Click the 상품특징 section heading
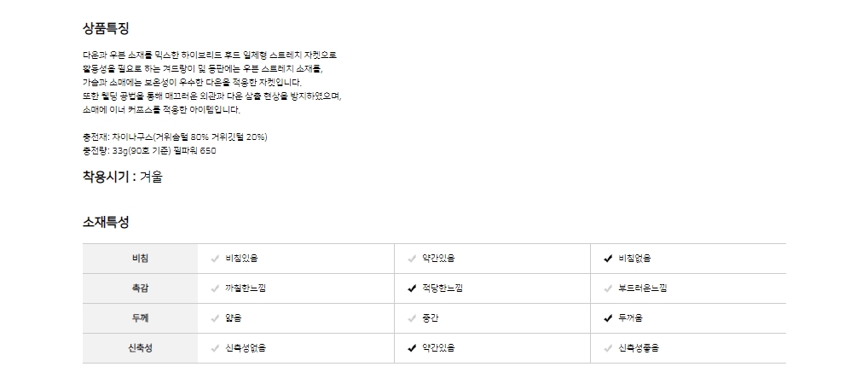The height and width of the screenshot is (390, 868). coord(106,28)
